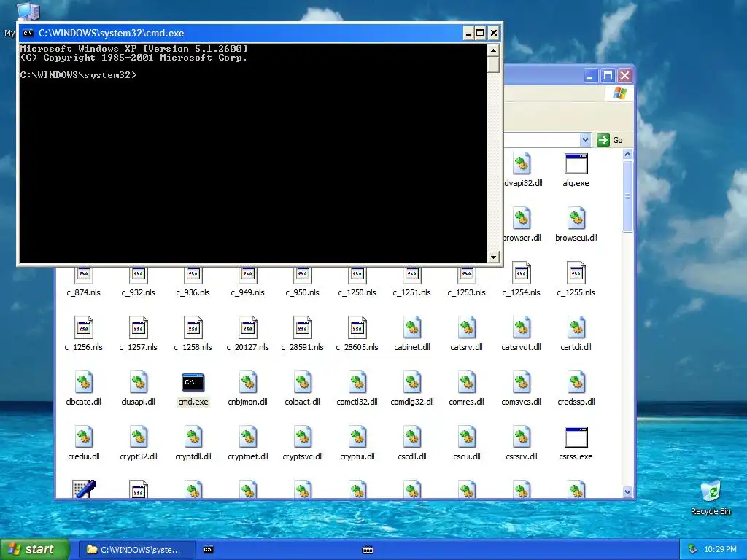The height and width of the screenshot is (560, 747).
Task: Click the file name comsvcs.dll
Action: [521, 402]
